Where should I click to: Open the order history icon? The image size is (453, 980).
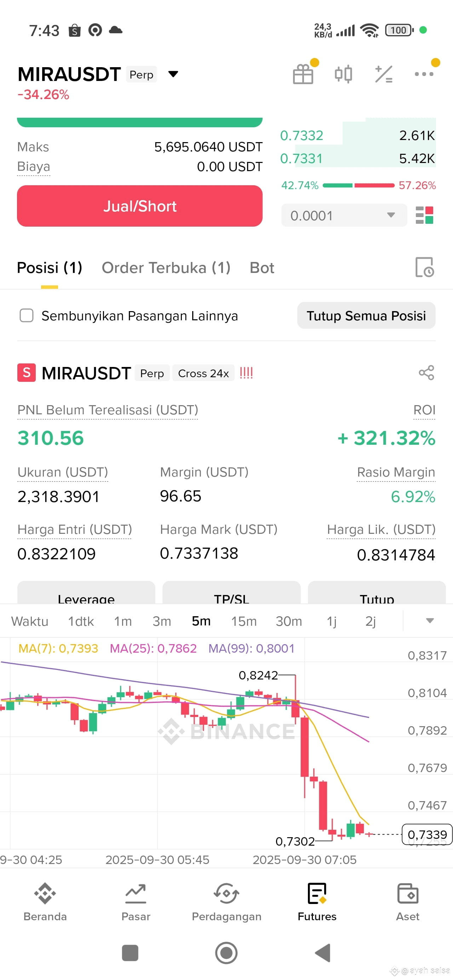tap(424, 267)
